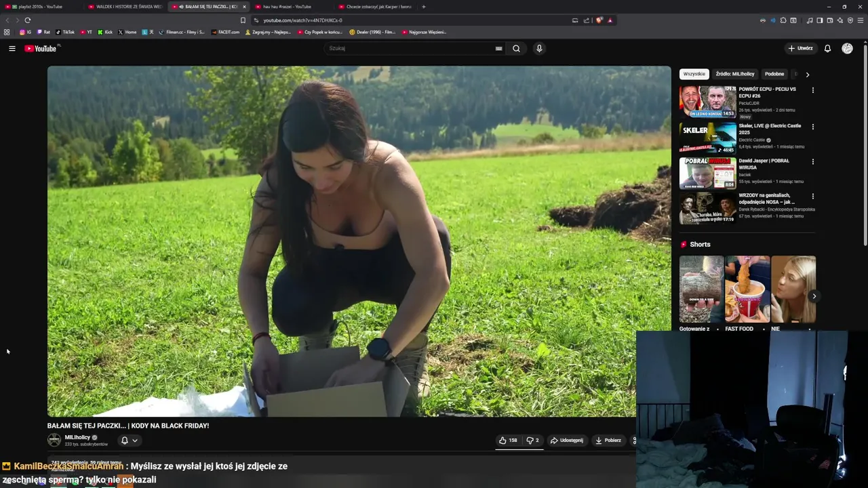The width and height of the screenshot is (868, 488).
Task: Switch to 'playlist 2010s - YouTube' tab
Action: [x=39, y=7]
